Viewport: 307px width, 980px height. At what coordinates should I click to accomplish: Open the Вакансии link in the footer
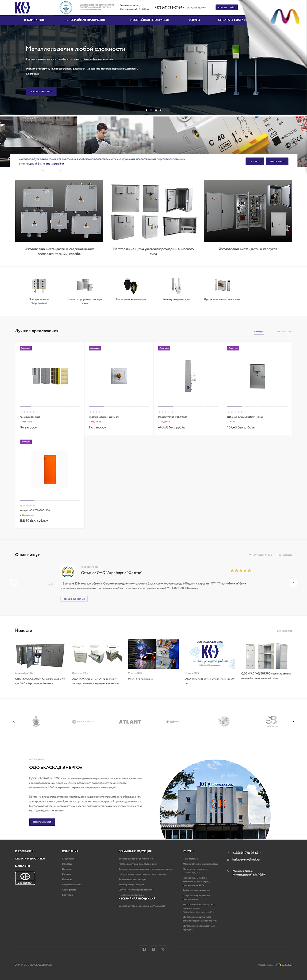[x=67, y=880]
